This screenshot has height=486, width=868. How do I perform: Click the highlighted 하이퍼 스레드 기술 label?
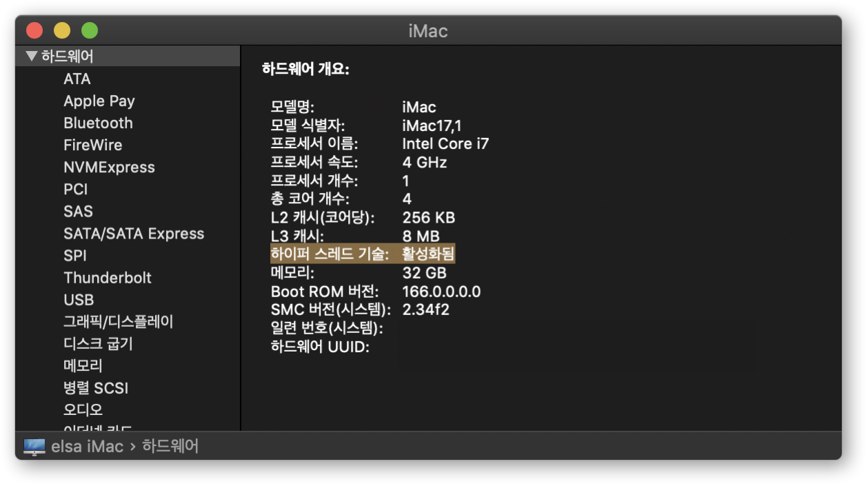[330, 254]
